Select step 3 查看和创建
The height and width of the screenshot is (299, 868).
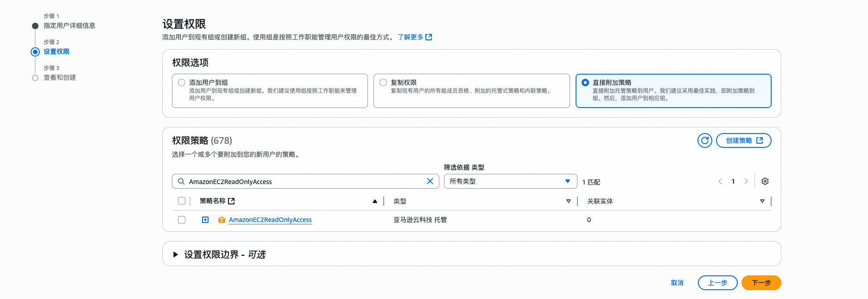pyautogui.click(x=60, y=77)
